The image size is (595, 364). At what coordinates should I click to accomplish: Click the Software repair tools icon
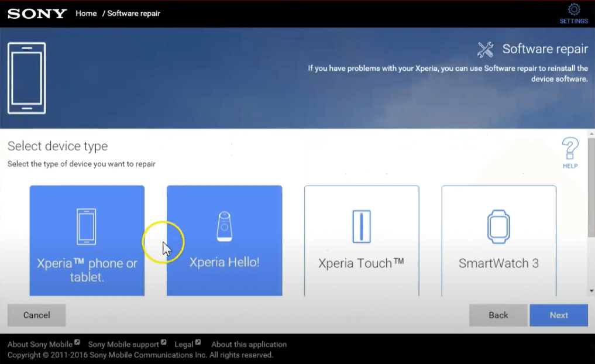coord(486,50)
